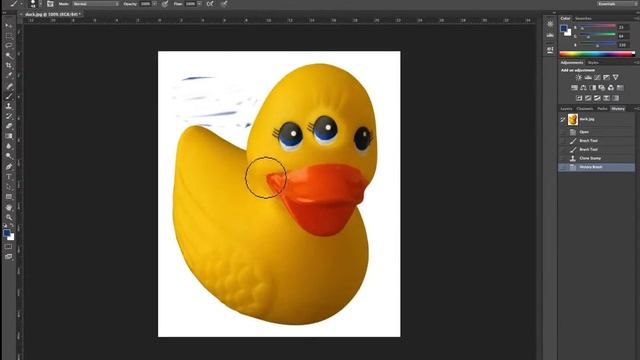Add a Brightness/Contrast adjustment
Viewport: 640px width, 360px height.
click(x=578, y=78)
